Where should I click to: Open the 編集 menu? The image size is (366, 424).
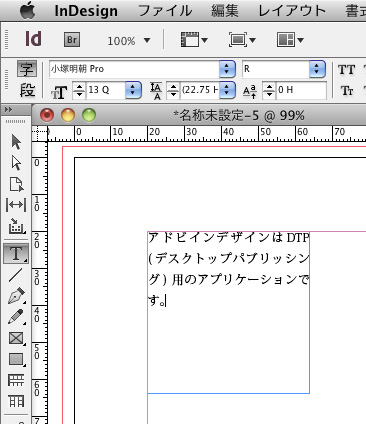225,11
